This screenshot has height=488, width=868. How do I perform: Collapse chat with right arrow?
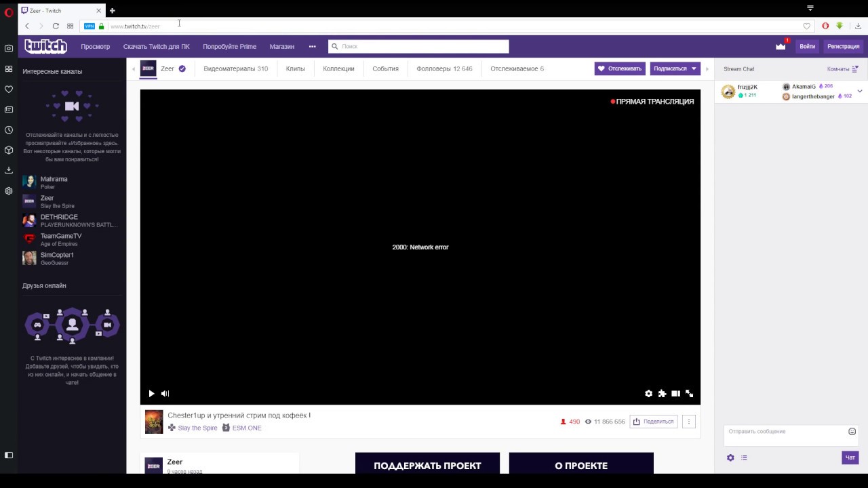tap(707, 68)
